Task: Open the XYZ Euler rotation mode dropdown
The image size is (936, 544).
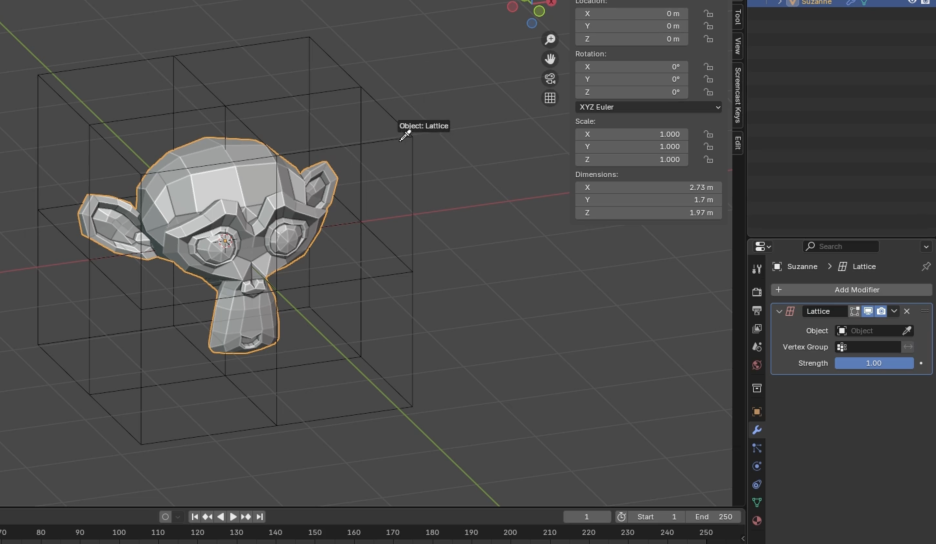Action: tap(648, 107)
